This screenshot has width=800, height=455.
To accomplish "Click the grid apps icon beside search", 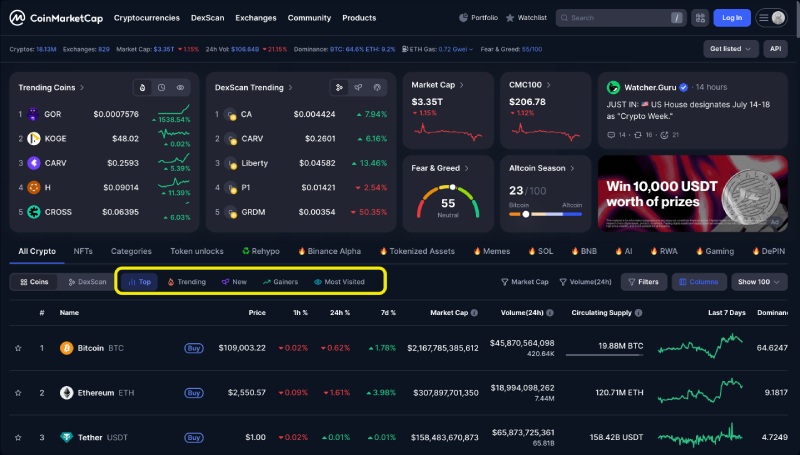I will point(700,18).
